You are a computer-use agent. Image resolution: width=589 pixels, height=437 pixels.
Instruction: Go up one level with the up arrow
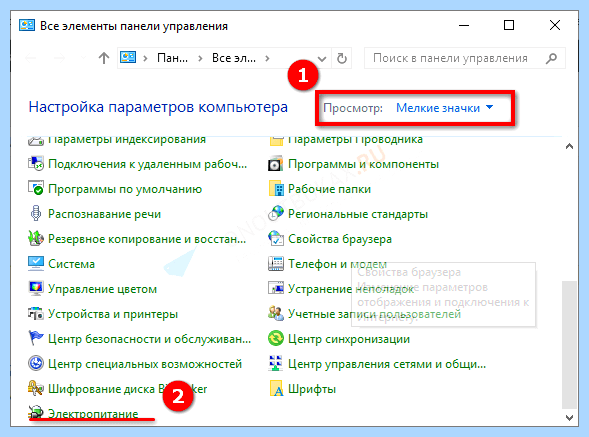click(x=104, y=58)
